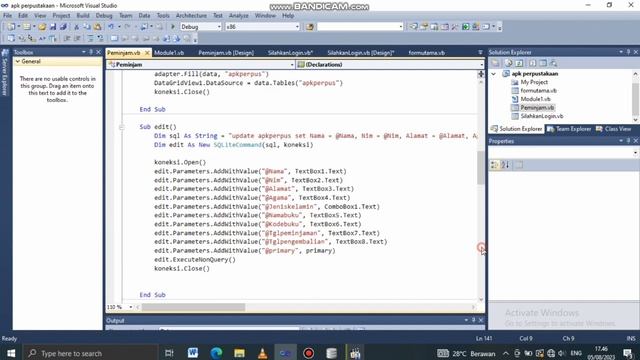Click the Categorized icon in Properties panel

click(494, 165)
